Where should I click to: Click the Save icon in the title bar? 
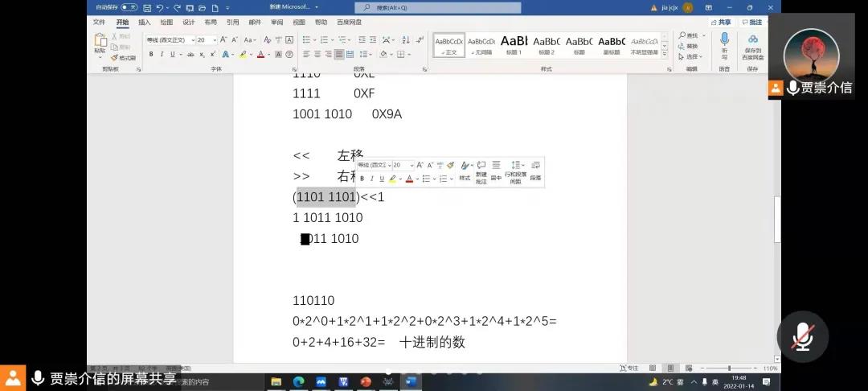(x=147, y=7)
